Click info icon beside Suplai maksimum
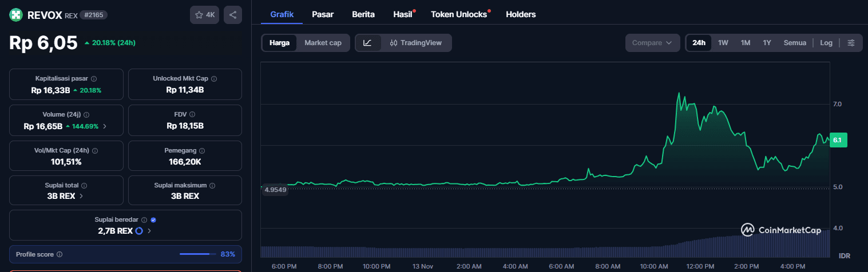868x272 pixels. [212, 186]
